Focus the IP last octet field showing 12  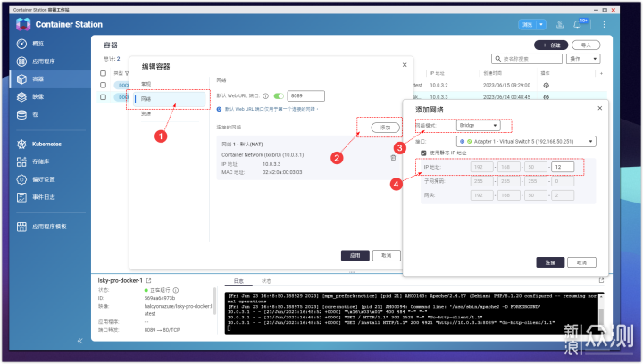click(x=563, y=167)
